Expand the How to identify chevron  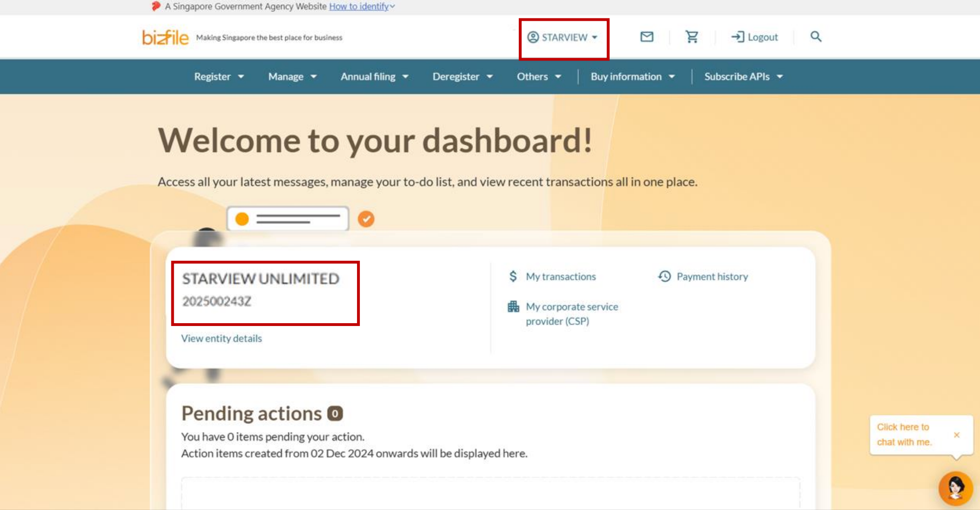click(392, 7)
